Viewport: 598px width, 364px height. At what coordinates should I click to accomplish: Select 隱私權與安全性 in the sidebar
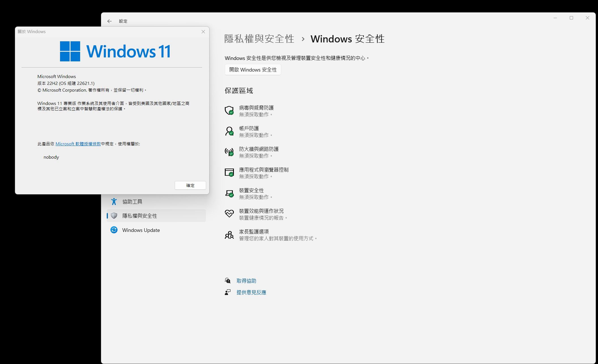[140, 216]
